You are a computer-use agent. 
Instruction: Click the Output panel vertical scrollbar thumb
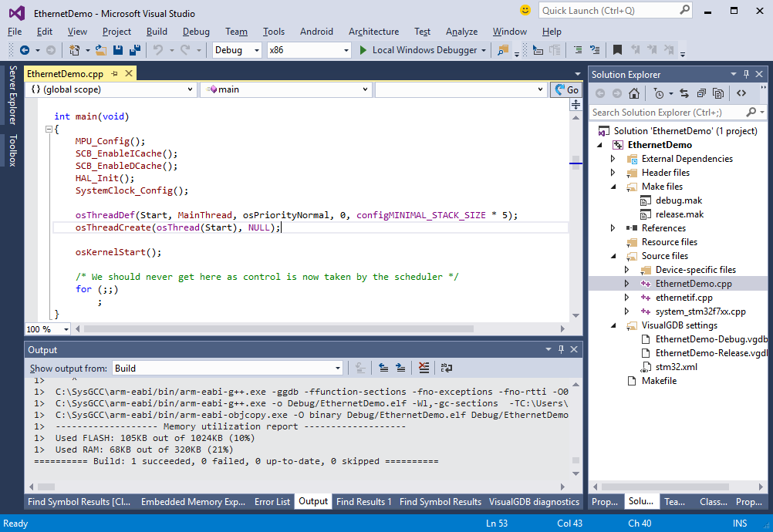coord(576,460)
